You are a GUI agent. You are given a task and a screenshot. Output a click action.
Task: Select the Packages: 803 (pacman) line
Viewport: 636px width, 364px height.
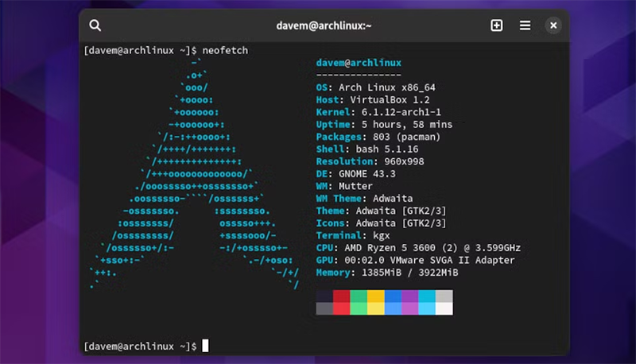point(378,137)
